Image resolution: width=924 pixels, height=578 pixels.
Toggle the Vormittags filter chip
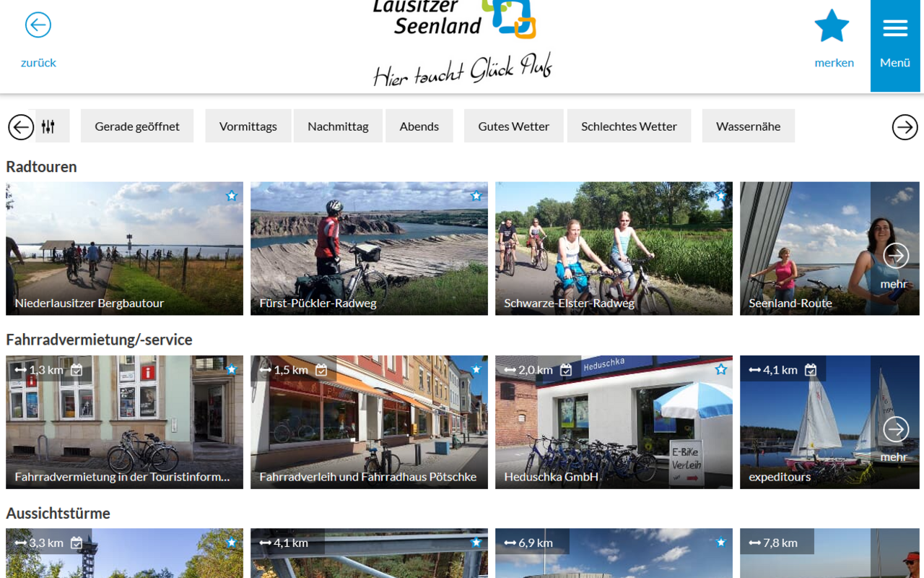[x=248, y=126]
